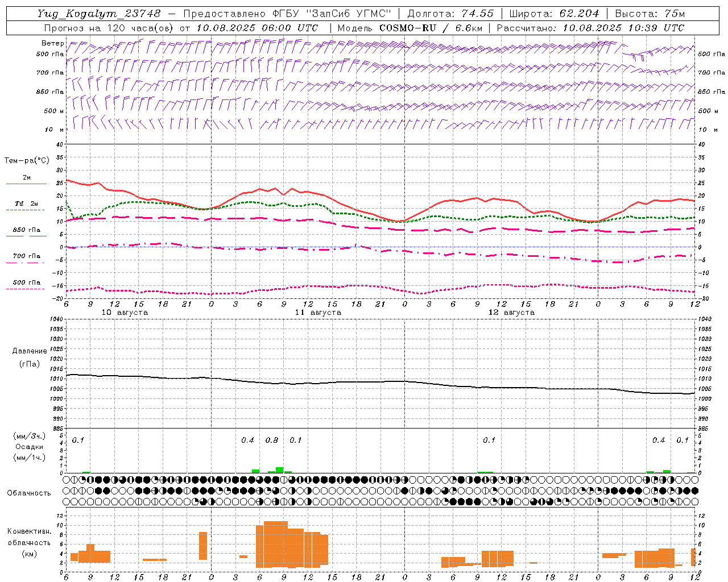
Task: Click the 0.1 precipitation value above 12 августа
Action: point(489,440)
